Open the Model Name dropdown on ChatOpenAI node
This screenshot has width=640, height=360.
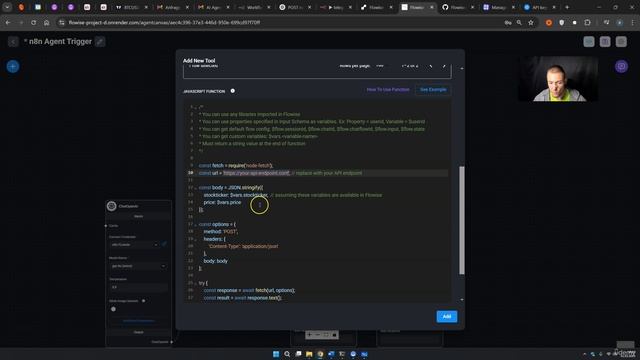[138, 266]
